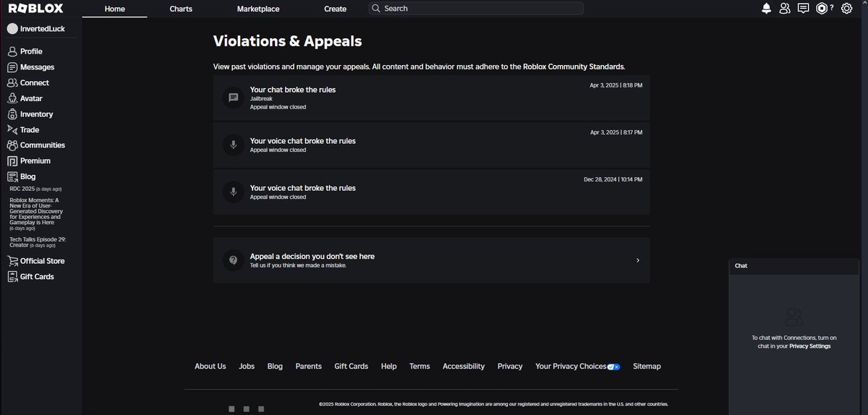Open the Privacy Settings link in Chat panel

click(809, 346)
